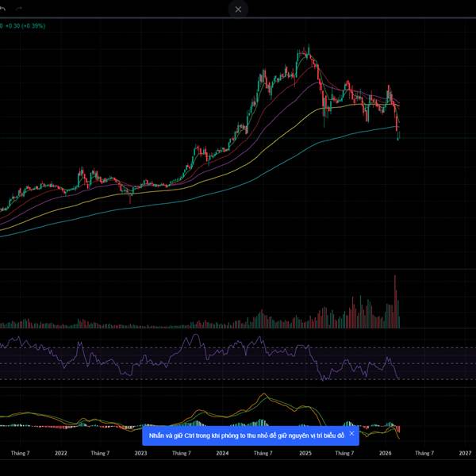Click the 2026 label on time axis
The image size is (476, 476).
tap(386, 453)
